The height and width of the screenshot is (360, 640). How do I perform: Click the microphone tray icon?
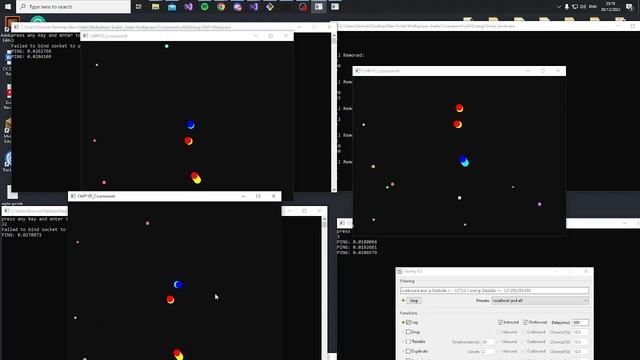(567, 7)
